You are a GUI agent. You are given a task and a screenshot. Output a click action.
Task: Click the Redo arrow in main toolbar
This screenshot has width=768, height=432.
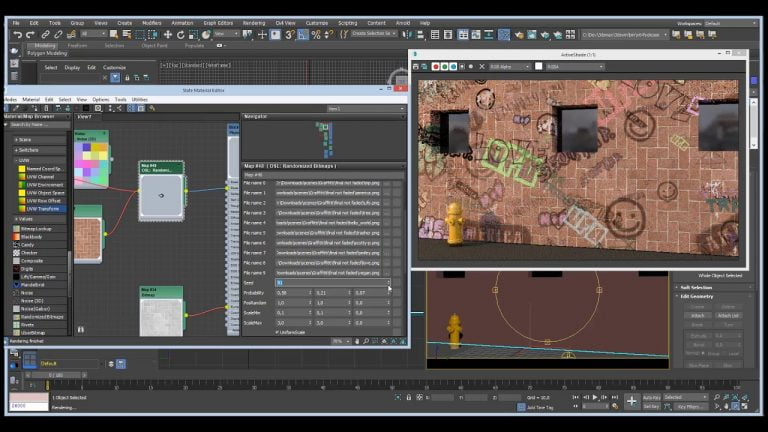point(30,34)
